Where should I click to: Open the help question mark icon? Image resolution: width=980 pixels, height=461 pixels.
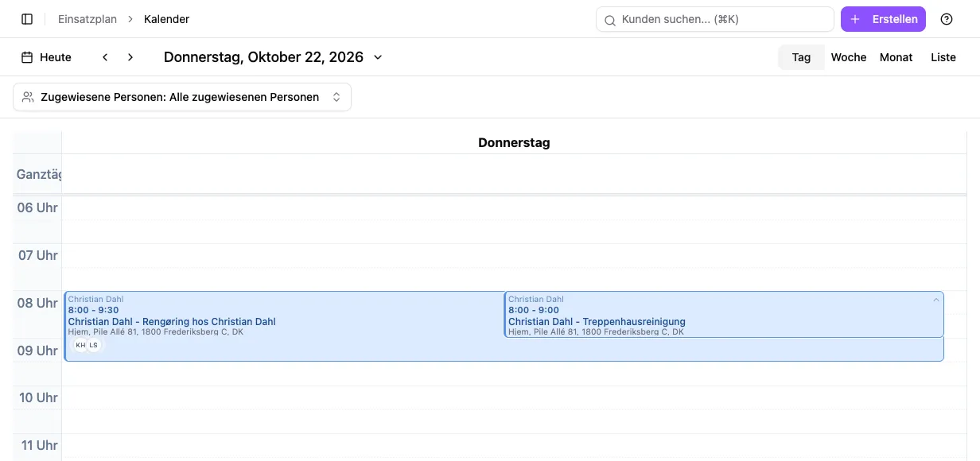947,19
